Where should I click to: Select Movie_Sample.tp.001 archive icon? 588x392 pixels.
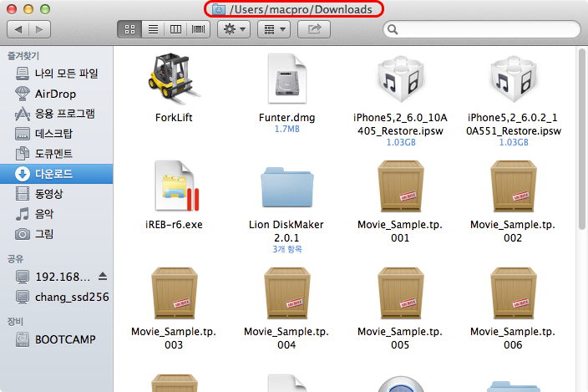tap(401, 186)
